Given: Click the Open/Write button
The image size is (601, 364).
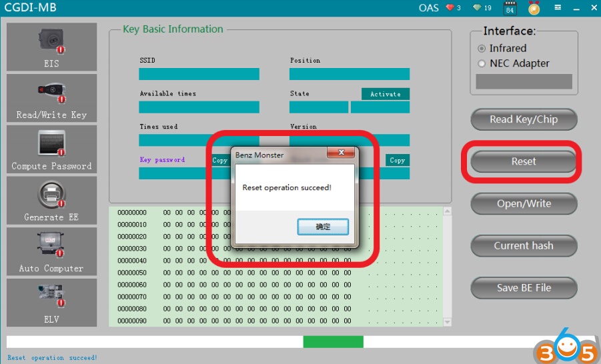Looking at the screenshot, I should point(524,204).
